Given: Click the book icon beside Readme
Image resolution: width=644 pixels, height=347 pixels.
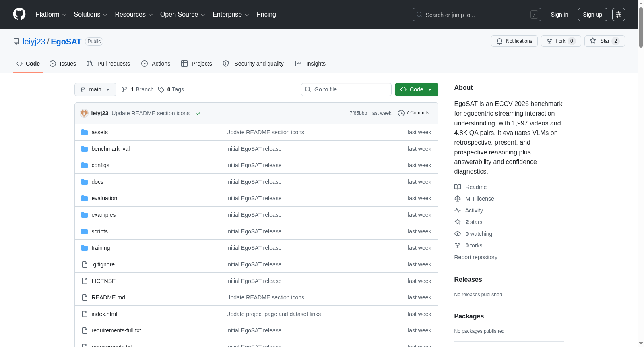Looking at the screenshot, I should point(458,187).
